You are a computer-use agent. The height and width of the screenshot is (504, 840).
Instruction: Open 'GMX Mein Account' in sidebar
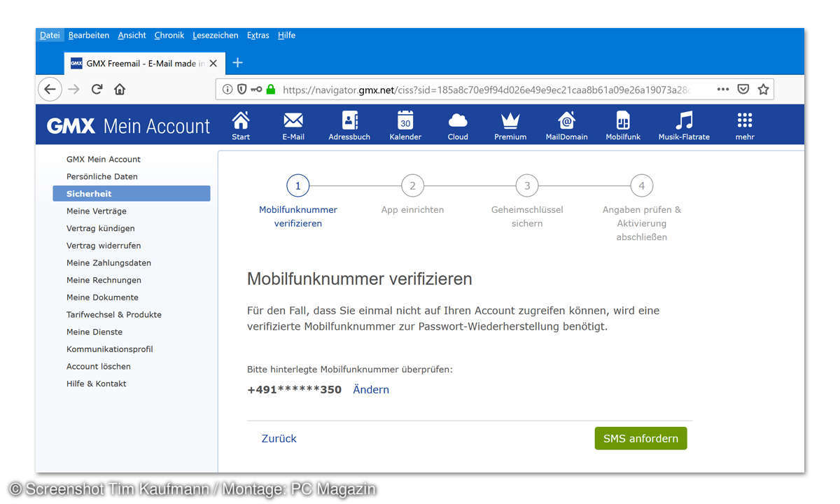[104, 159]
